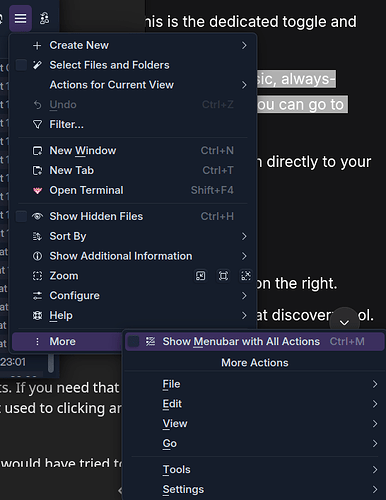Toggle Show Menubar with All Actions checkbox
Viewport: 386px width, 500px height.
(134, 342)
